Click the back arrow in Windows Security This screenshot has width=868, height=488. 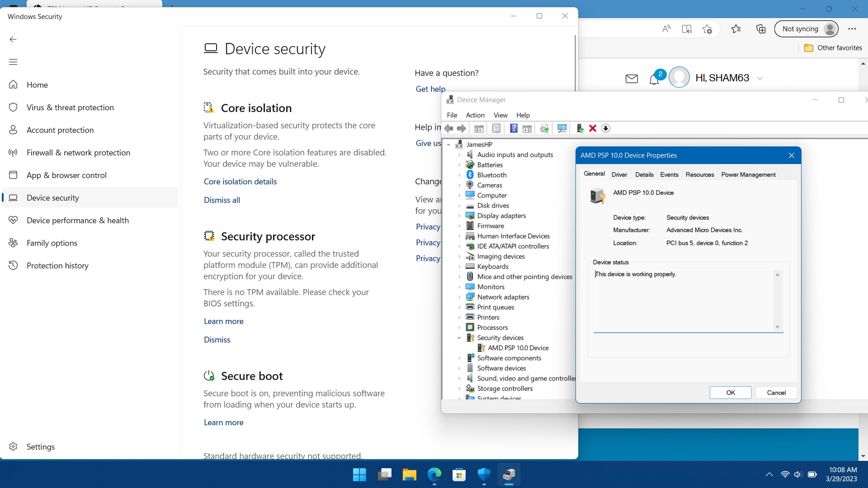(x=13, y=39)
